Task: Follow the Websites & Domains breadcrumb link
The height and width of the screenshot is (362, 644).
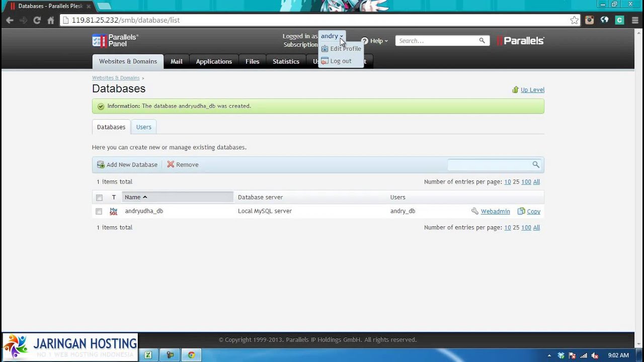Action: 116,78
